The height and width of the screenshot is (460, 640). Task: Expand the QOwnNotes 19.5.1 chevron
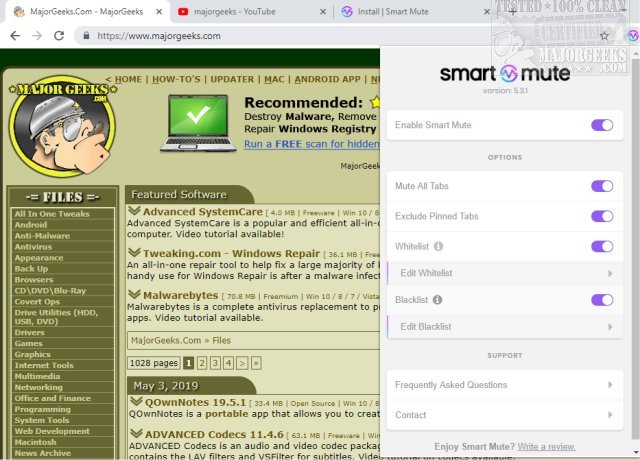pyautogui.click(x=136, y=402)
